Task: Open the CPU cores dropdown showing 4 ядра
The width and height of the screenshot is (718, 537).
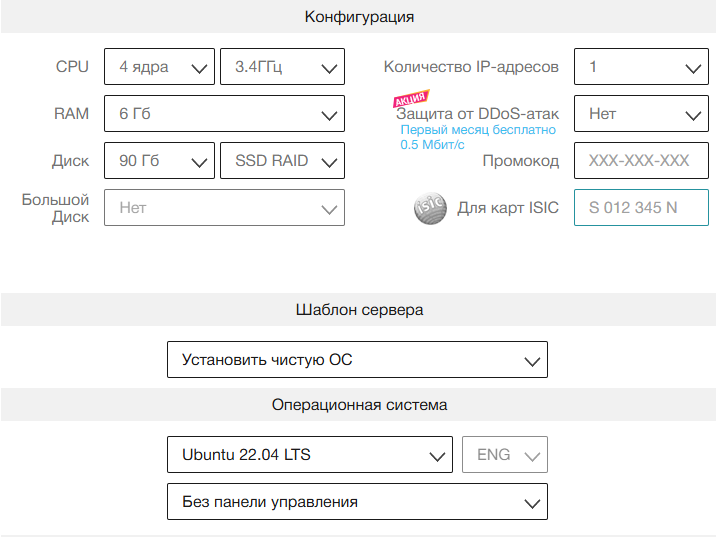Action: [159, 67]
